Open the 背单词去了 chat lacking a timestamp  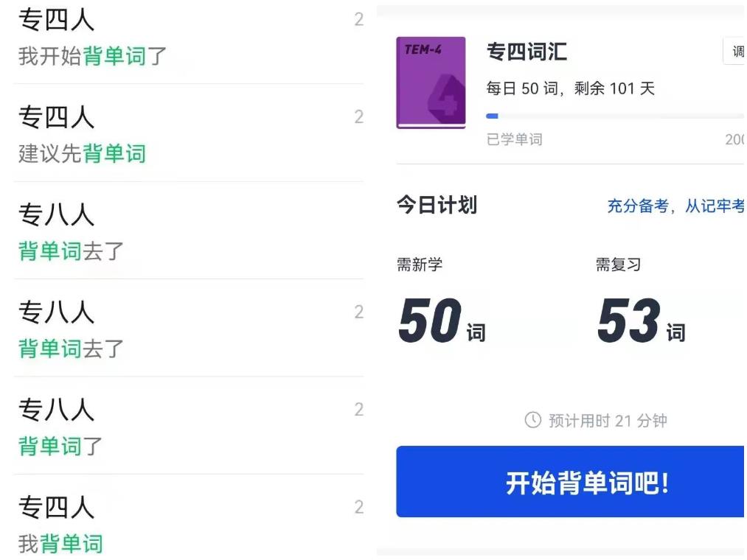pyautogui.click(x=189, y=231)
